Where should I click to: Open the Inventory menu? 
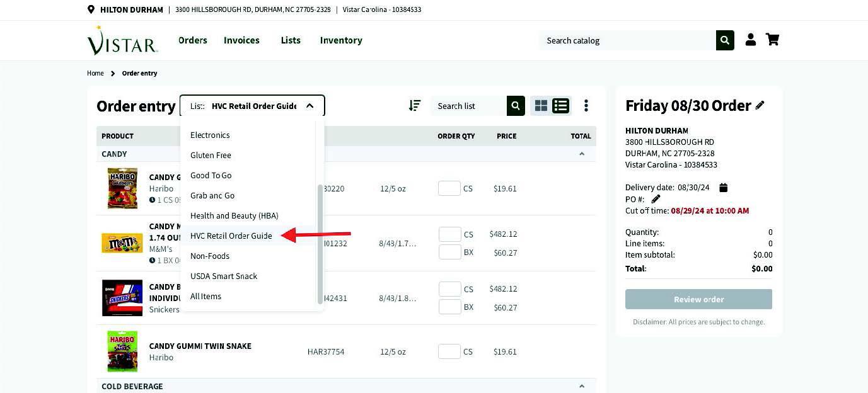click(341, 40)
